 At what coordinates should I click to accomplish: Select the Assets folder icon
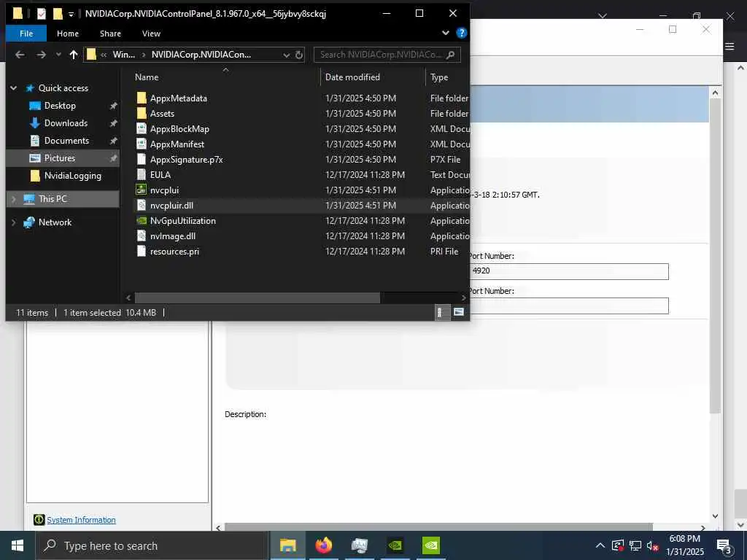tap(141, 113)
